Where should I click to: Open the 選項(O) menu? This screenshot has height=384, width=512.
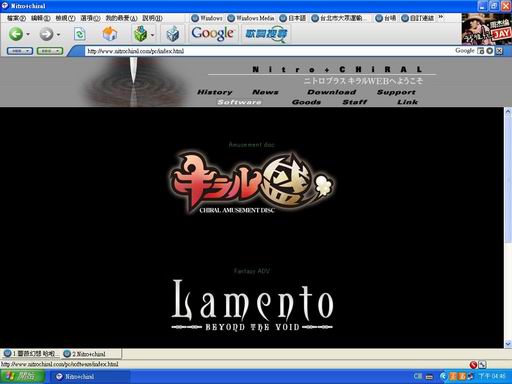(90, 18)
